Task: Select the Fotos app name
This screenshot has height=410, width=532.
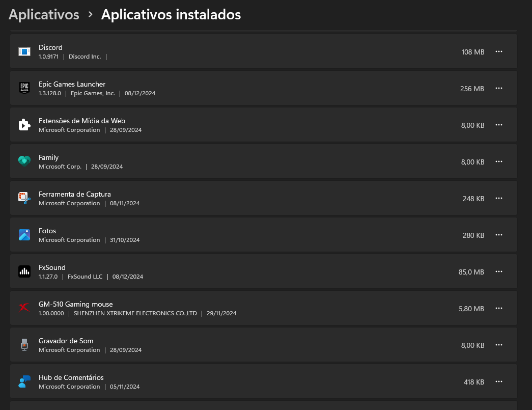Action: (x=47, y=231)
